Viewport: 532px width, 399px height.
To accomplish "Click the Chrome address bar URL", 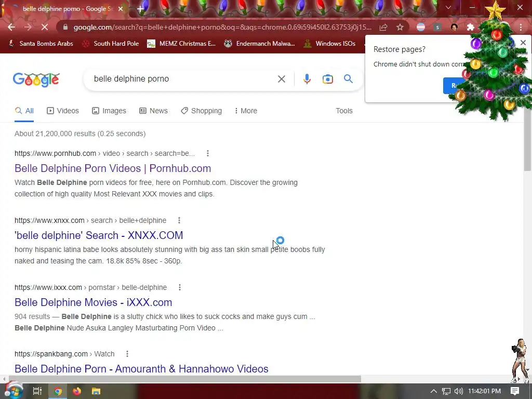I will 222,27.
